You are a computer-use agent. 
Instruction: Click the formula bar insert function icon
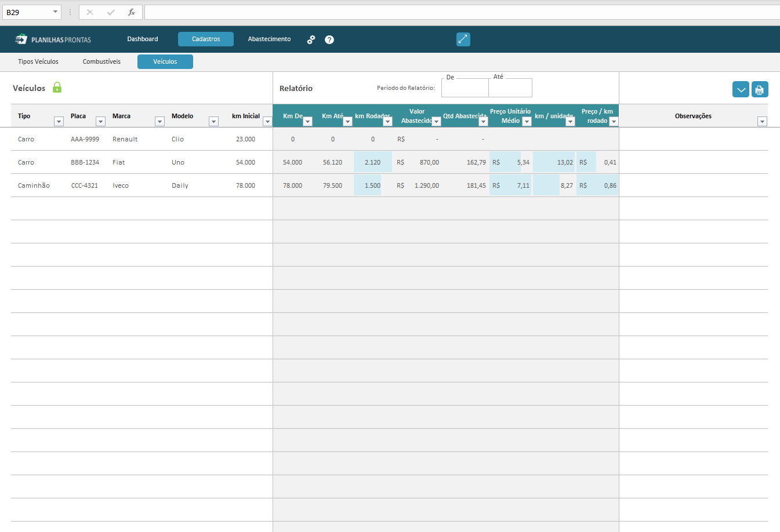tap(132, 12)
